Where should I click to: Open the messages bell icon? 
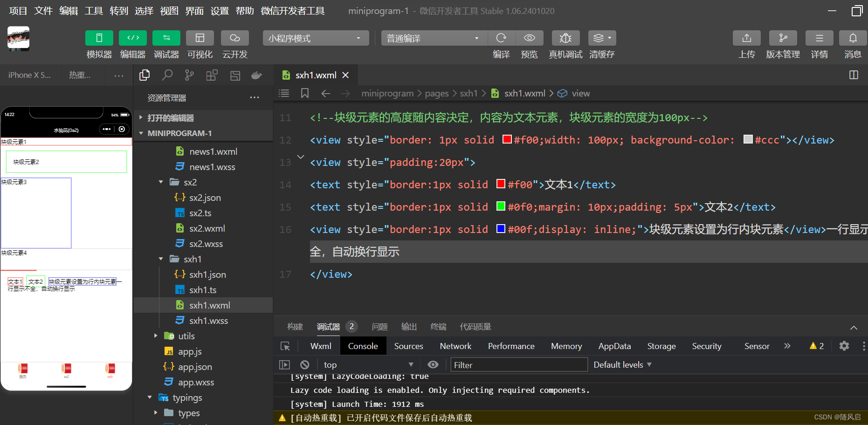(853, 38)
